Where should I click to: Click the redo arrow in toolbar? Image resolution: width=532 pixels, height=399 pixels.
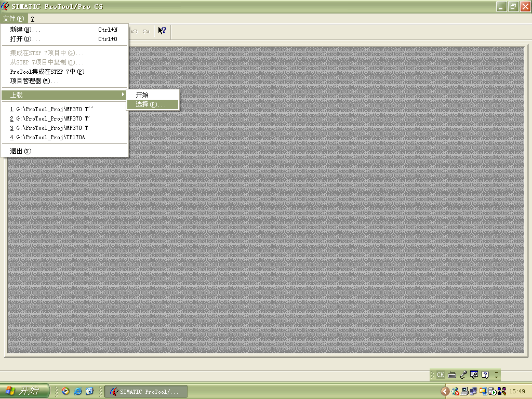coord(146,31)
